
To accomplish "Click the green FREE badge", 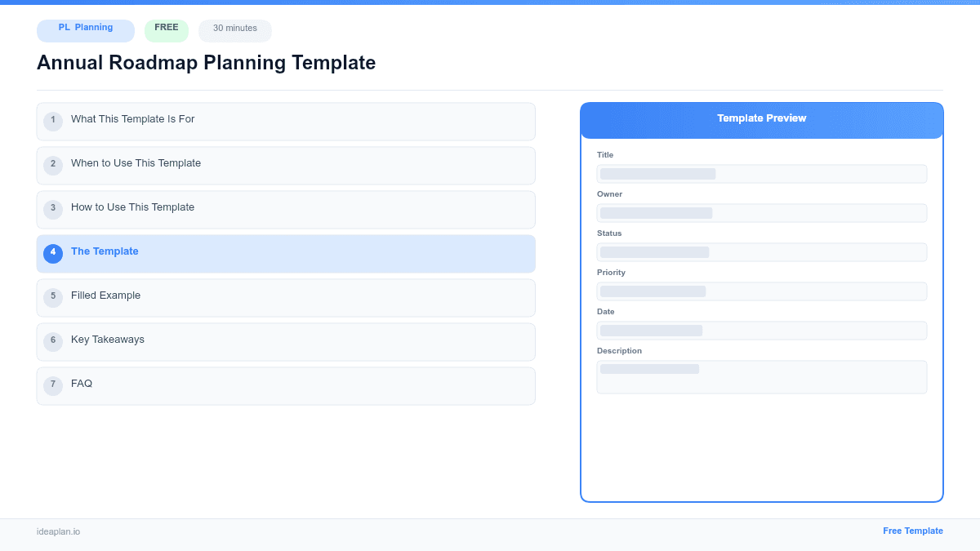I will [x=166, y=28].
